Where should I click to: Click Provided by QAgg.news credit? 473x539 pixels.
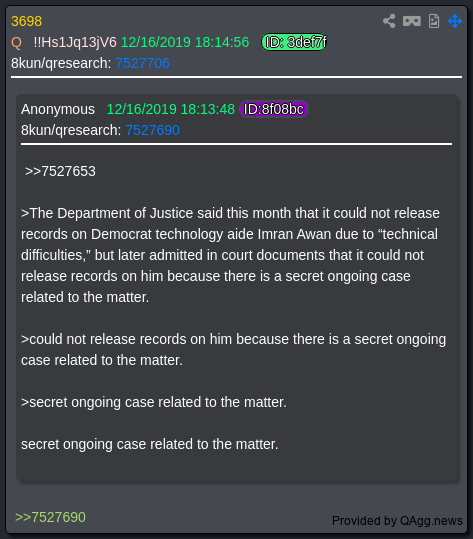pos(397,521)
